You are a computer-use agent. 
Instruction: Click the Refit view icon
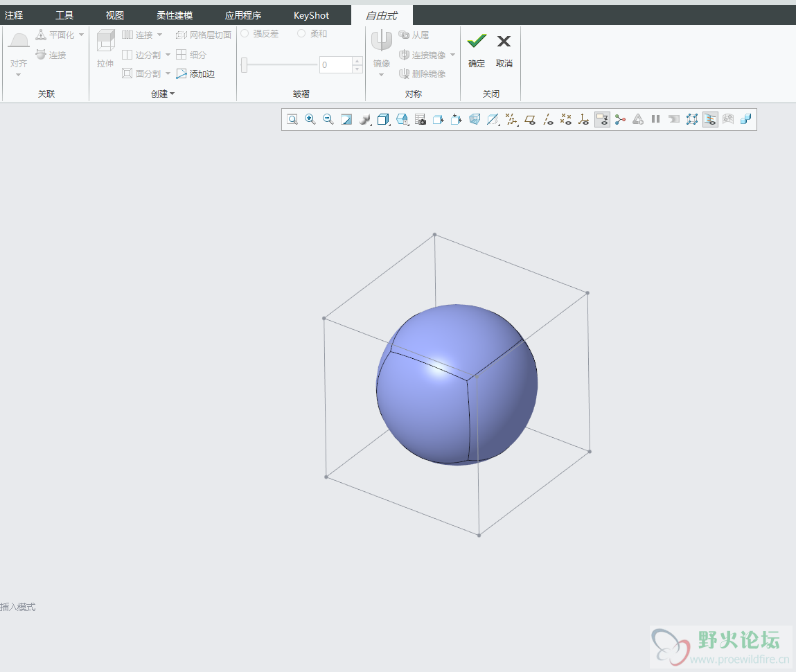tap(292, 120)
